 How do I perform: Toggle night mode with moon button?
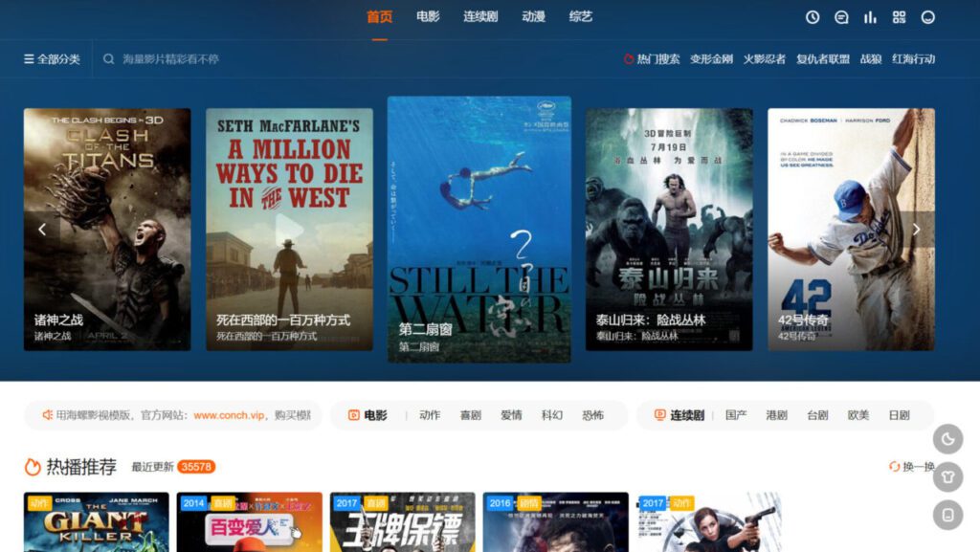pos(947,439)
